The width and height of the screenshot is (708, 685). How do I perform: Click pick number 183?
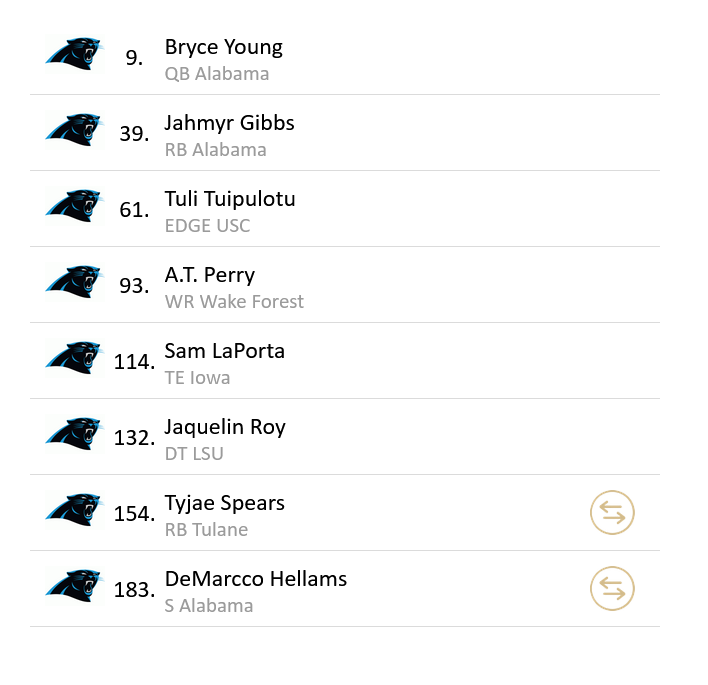click(x=134, y=590)
